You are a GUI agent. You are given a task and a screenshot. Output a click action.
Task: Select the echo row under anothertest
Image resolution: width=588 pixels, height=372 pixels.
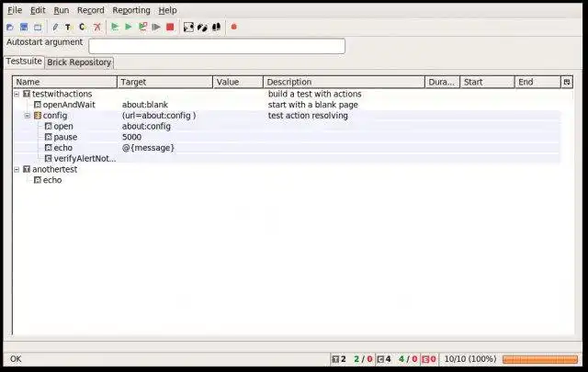coord(287,180)
